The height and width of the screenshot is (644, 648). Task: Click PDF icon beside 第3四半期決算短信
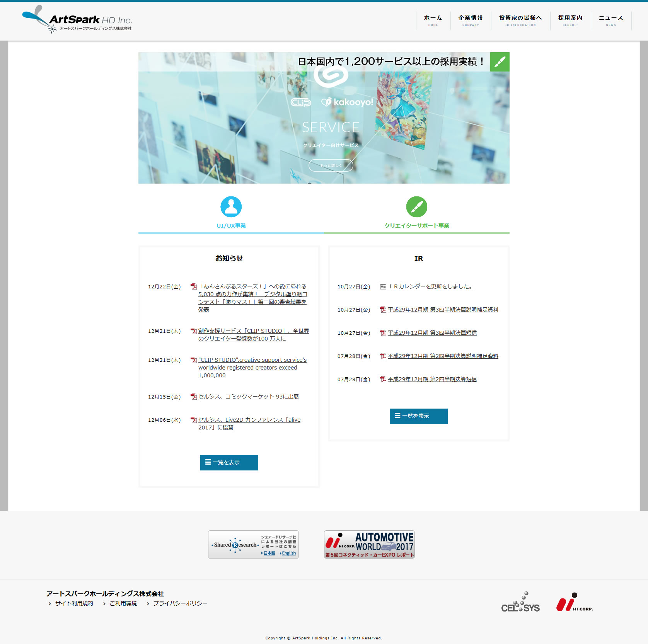point(383,333)
